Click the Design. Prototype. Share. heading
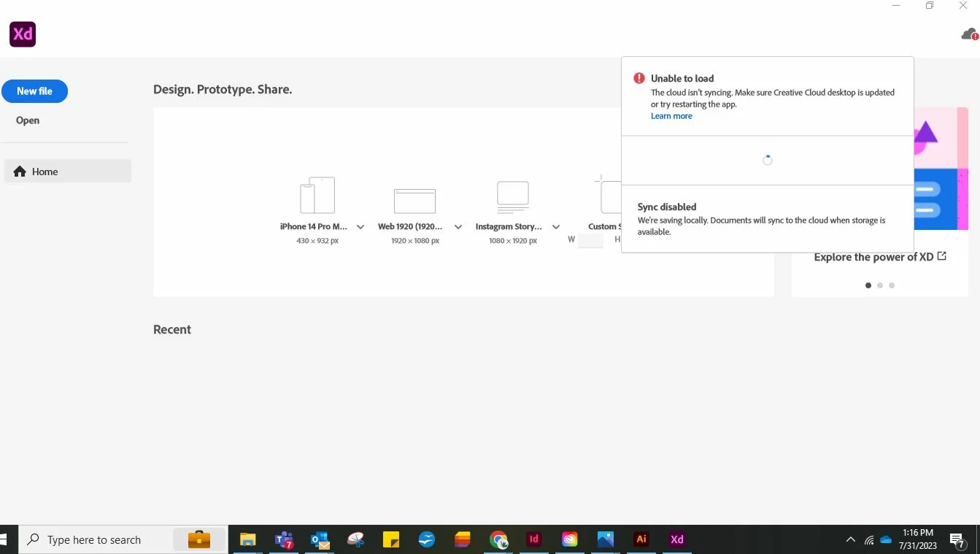 pyautogui.click(x=223, y=90)
